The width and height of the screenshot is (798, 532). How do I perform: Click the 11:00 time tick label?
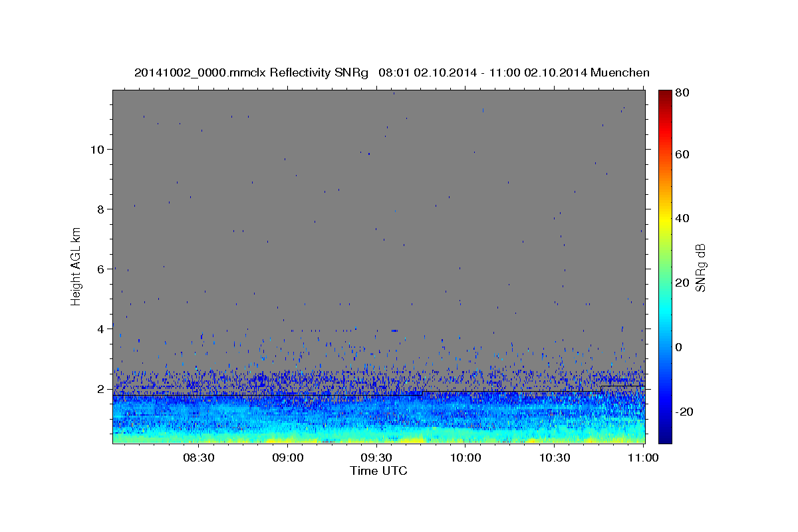click(x=643, y=458)
